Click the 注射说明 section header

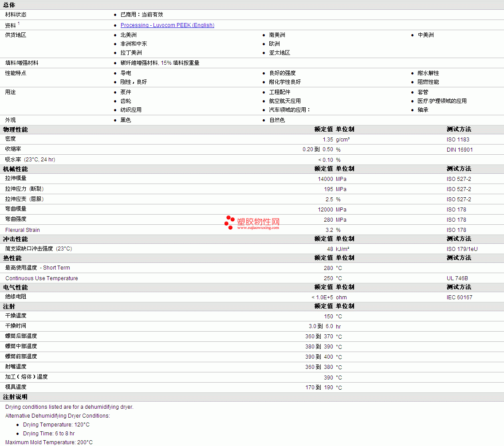click(16, 397)
